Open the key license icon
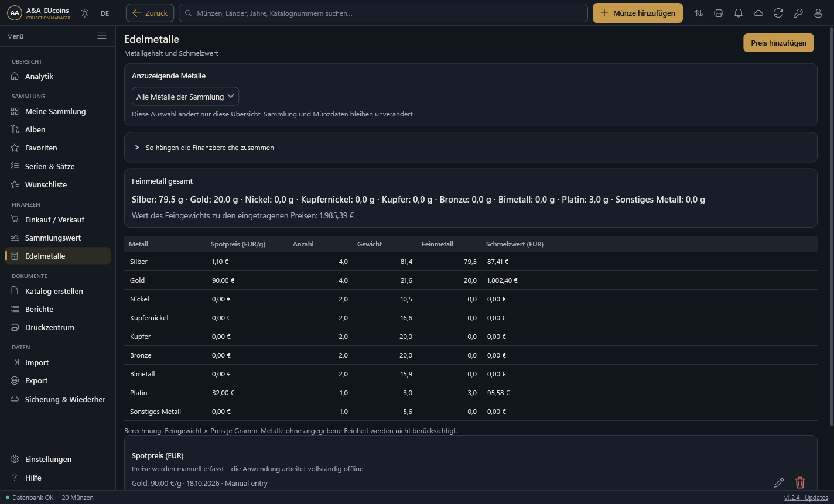Viewport: 834px width, 504px height. point(798,13)
